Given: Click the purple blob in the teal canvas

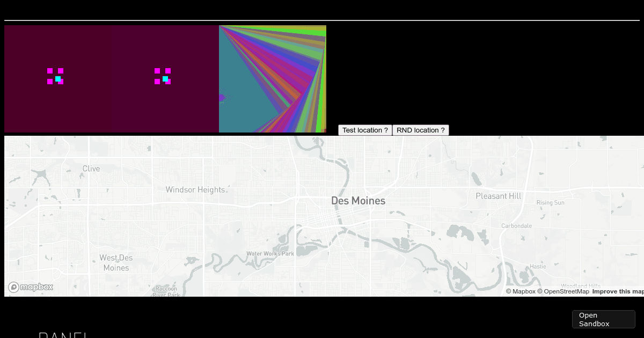Looking at the screenshot, I should (x=222, y=98).
